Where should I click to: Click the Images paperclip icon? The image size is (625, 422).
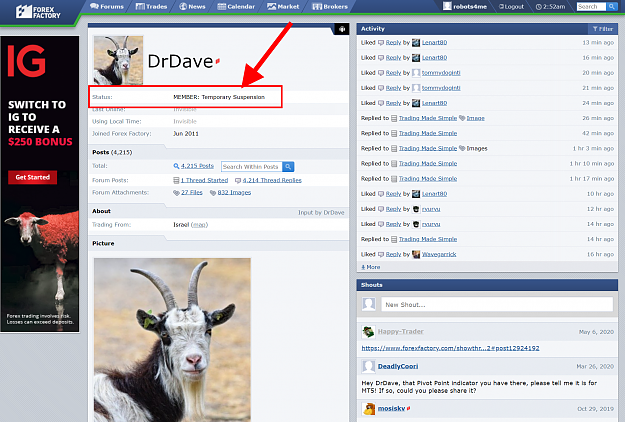pyautogui.click(x=462, y=148)
